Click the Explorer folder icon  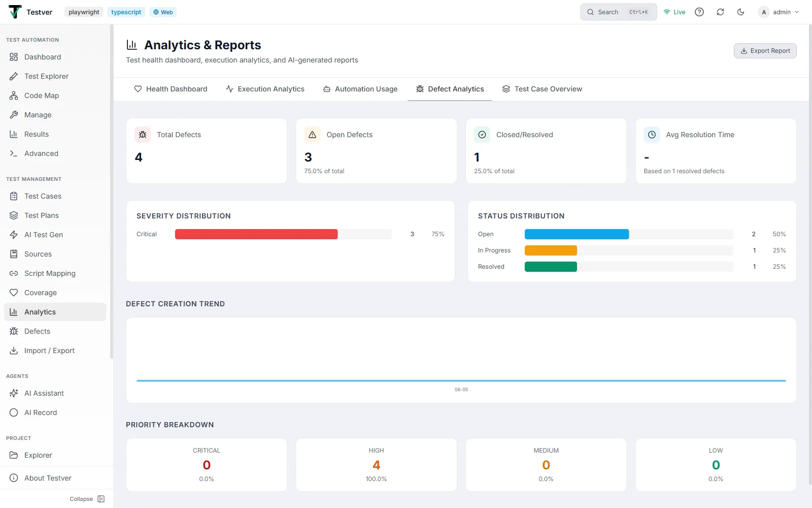[14, 455]
